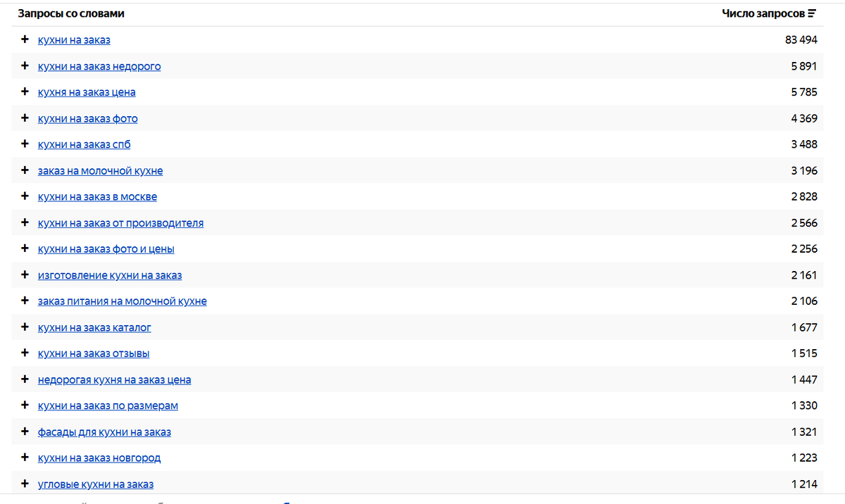The width and height of the screenshot is (845, 504).
Task: Click the "Число запросов" column header
Action: click(x=764, y=13)
